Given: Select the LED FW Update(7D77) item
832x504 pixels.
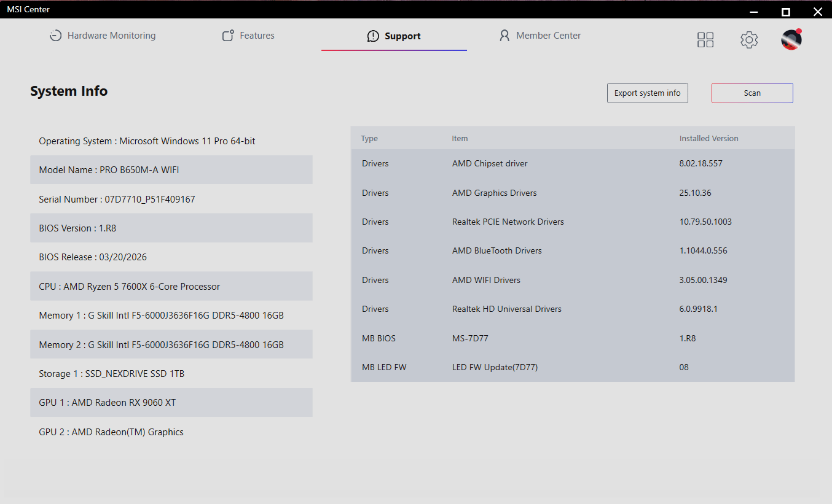Looking at the screenshot, I should pyautogui.click(x=495, y=367).
